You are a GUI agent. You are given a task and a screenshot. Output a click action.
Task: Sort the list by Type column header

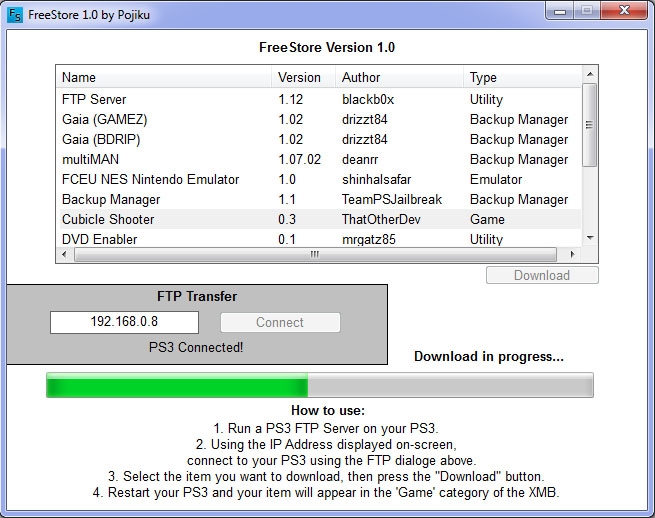tap(522, 77)
